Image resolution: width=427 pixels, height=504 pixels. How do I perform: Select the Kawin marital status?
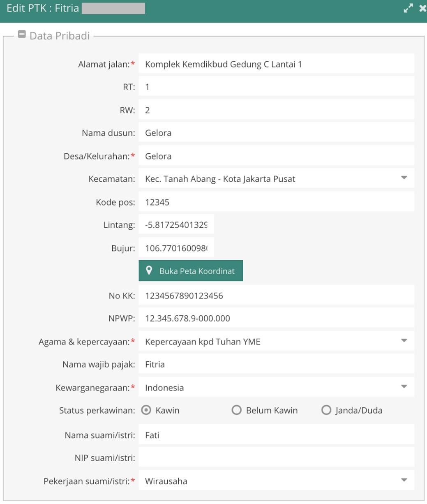pos(146,410)
